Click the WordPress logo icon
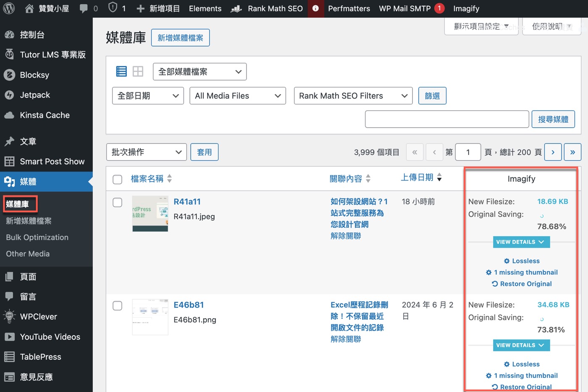 (9, 8)
